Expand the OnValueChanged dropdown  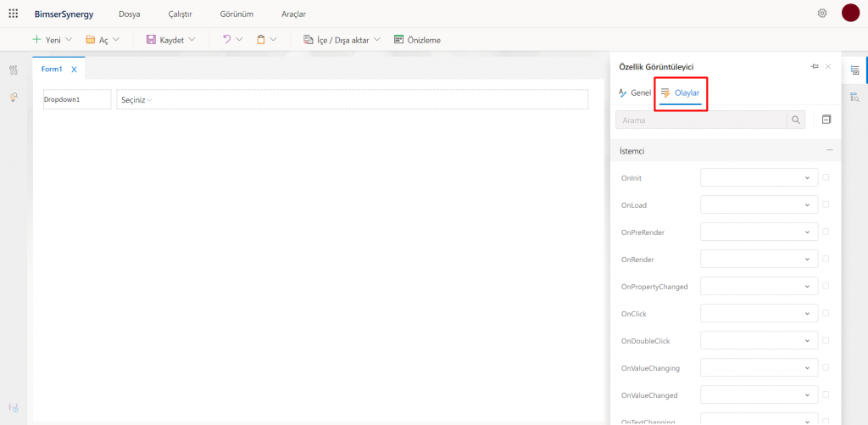coord(759,394)
